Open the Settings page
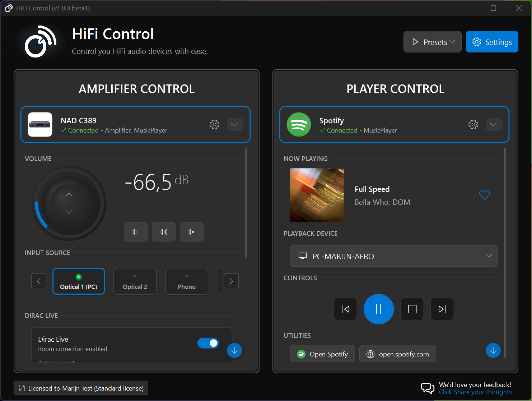Viewport: 532px width, 401px height. coord(492,42)
